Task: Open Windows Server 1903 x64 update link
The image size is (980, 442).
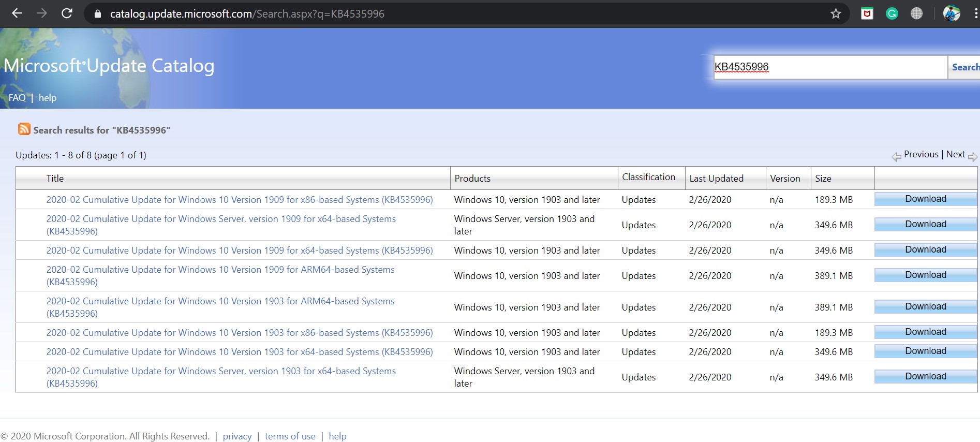Action: pyautogui.click(x=221, y=377)
